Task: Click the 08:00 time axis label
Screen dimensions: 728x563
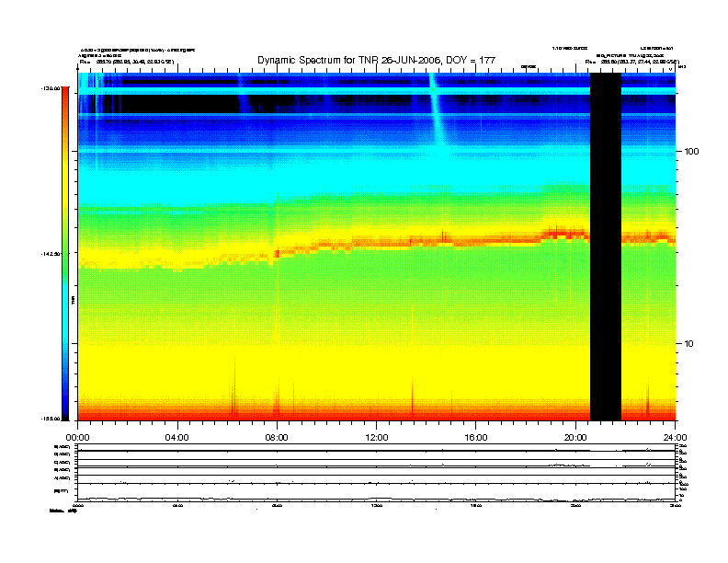Action: (277, 438)
